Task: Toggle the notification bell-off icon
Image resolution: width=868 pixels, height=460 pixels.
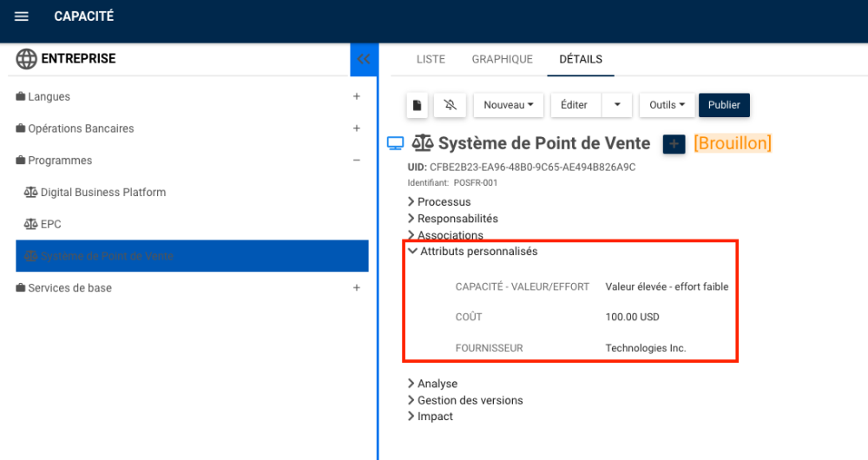Action: point(450,105)
